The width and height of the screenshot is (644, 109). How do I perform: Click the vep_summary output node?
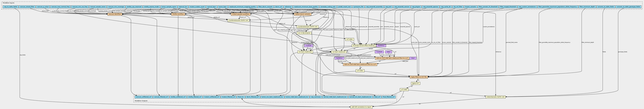tap(316, 97)
